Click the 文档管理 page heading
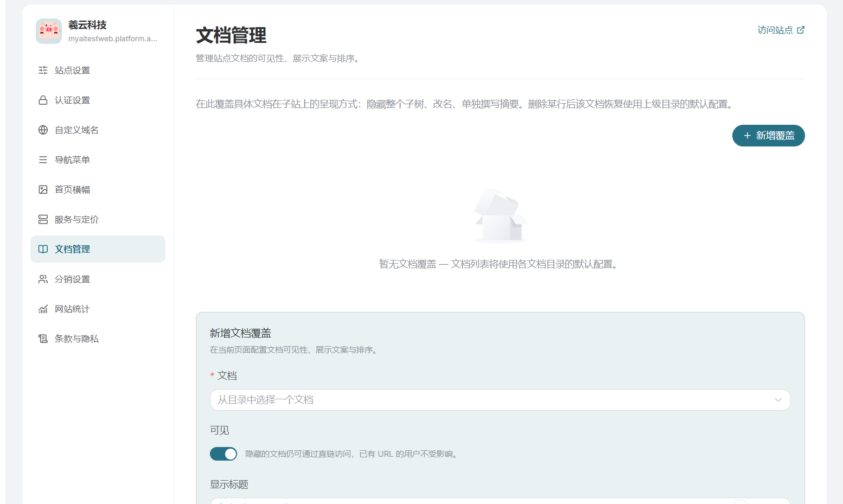This screenshot has width=843, height=504. tap(231, 35)
